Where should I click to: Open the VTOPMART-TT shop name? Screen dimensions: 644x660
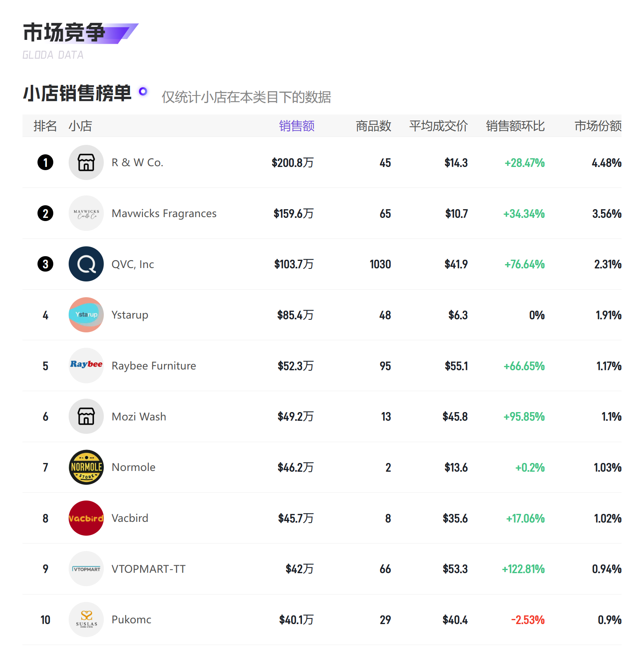coord(148,569)
